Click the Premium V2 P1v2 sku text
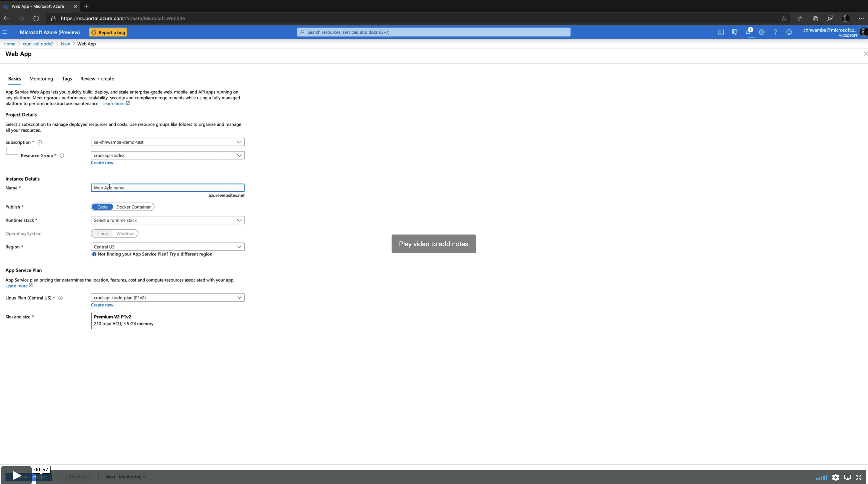The image size is (868, 484). pyautogui.click(x=113, y=317)
